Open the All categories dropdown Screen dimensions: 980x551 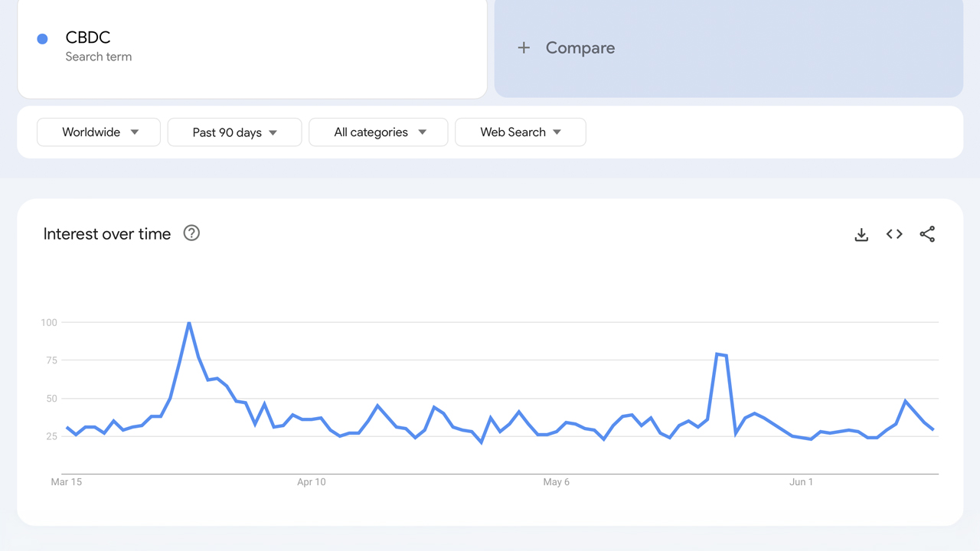[x=378, y=132]
